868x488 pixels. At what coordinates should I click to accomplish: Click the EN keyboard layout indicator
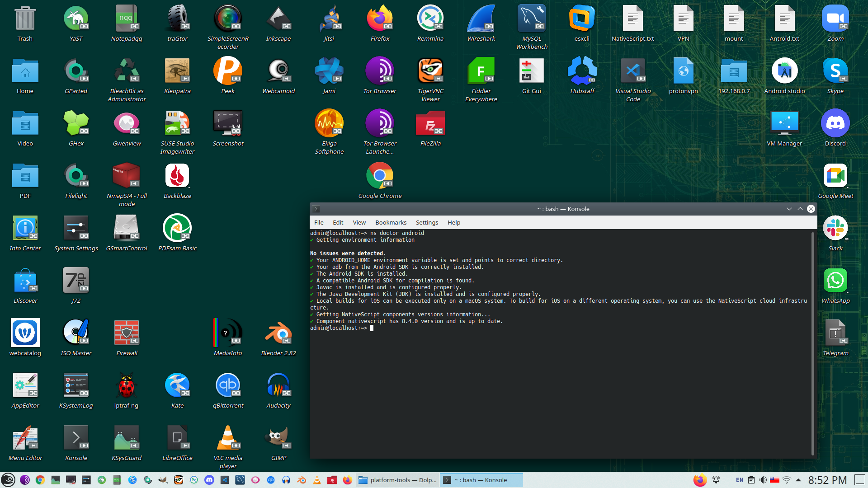pyautogui.click(x=740, y=480)
